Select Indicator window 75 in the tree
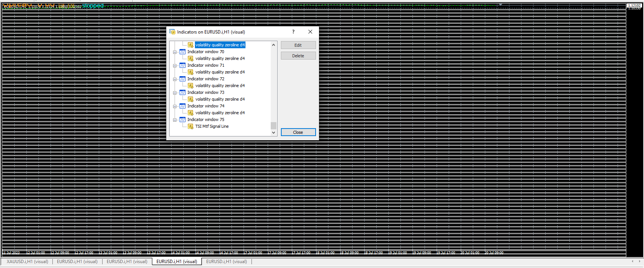644x268 pixels. coord(206,120)
